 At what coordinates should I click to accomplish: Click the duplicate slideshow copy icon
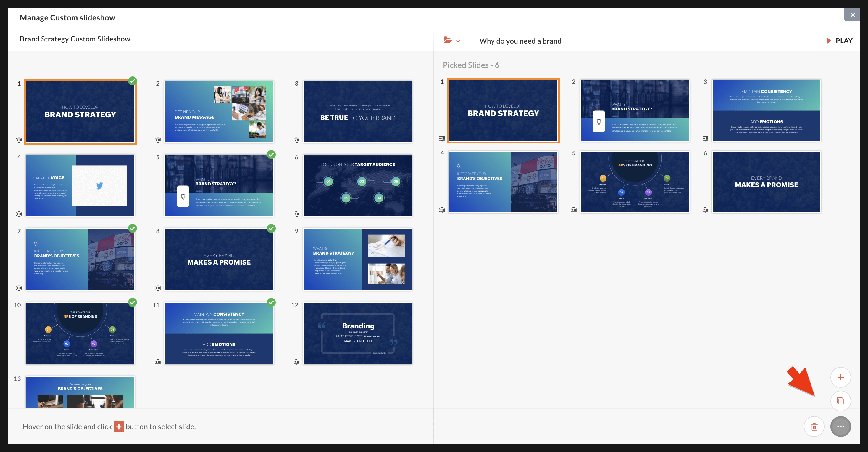840,401
